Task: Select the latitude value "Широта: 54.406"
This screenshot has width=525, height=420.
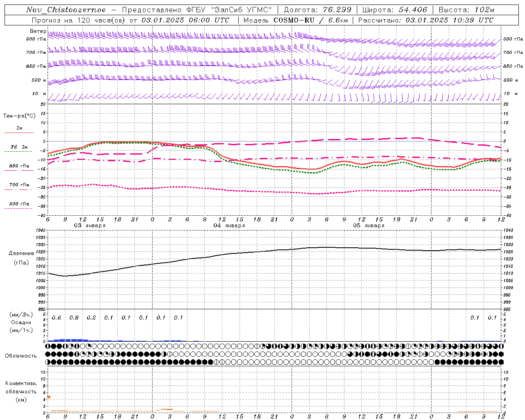Action: [x=395, y=10]
